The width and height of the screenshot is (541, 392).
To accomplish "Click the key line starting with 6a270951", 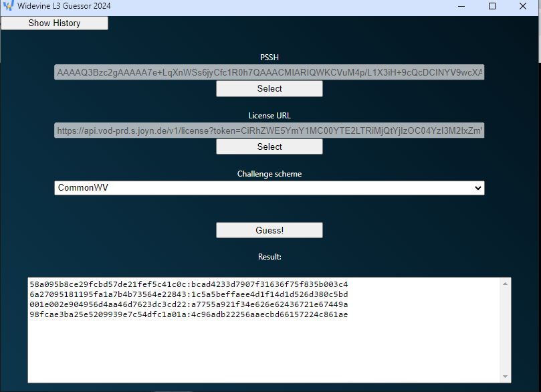I will coord(189,294).
